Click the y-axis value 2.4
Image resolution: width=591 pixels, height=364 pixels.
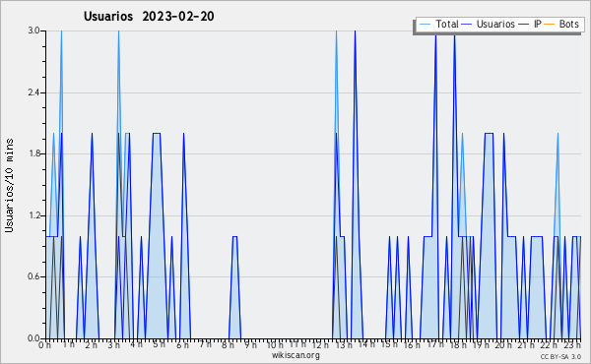tap(33, 92)
